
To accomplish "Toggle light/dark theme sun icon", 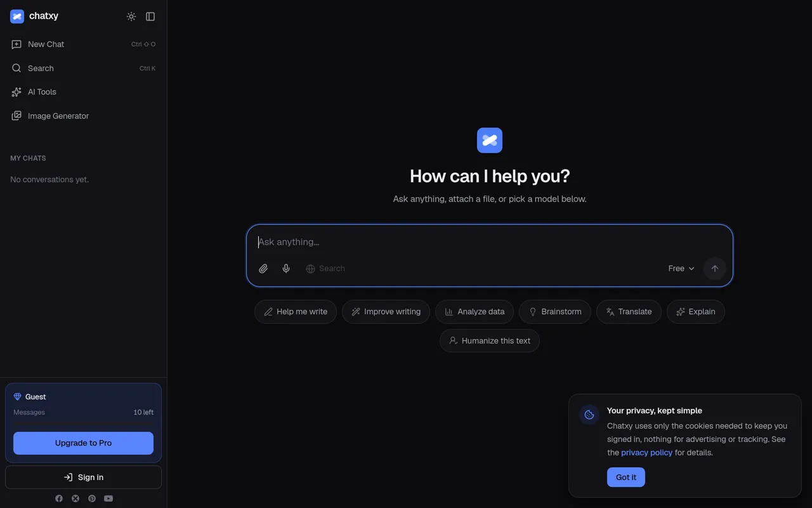I will tap(131, 17).
